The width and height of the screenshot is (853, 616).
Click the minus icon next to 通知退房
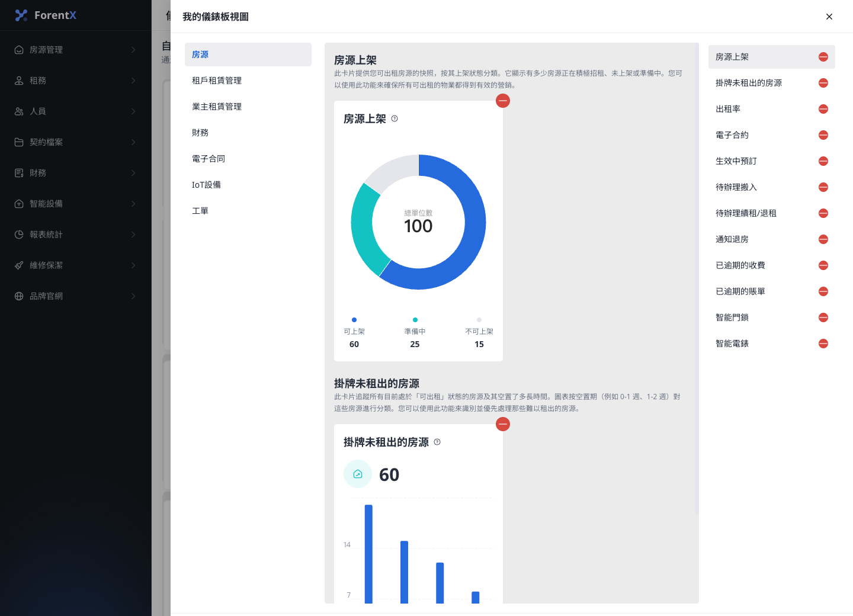[823, 239]
